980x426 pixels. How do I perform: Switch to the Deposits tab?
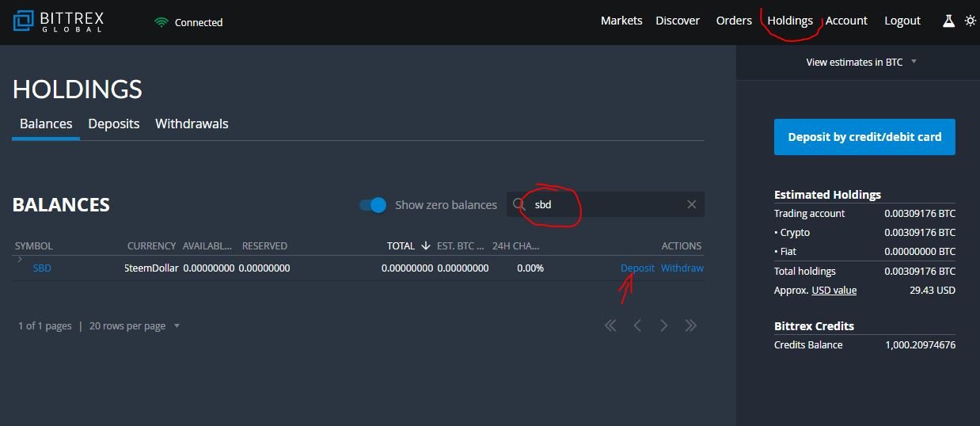tap(114, 124)
